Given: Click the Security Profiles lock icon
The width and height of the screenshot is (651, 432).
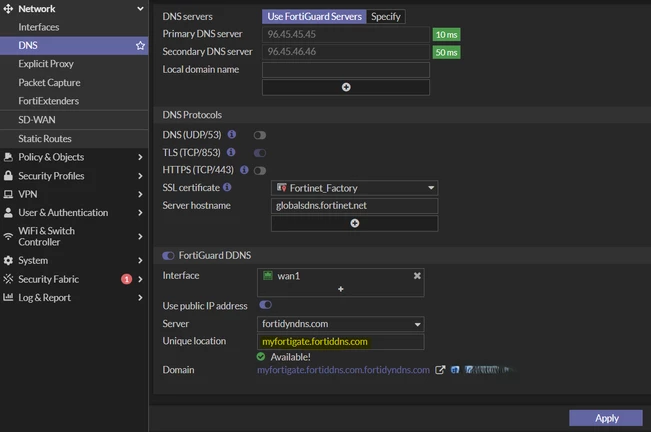Looking at the screenshot, I should (x=8, y=176).
